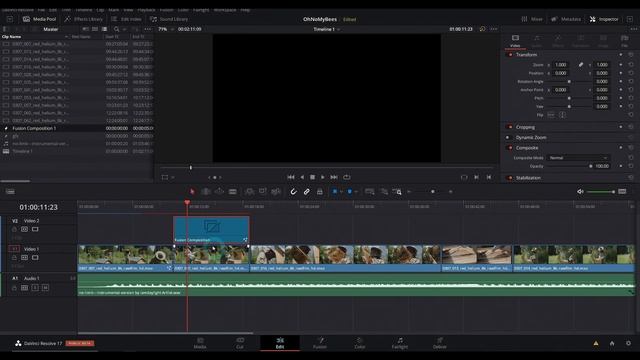The image size is (640, 360).
Task: Open the Edit Index panel
Action: 126,19
